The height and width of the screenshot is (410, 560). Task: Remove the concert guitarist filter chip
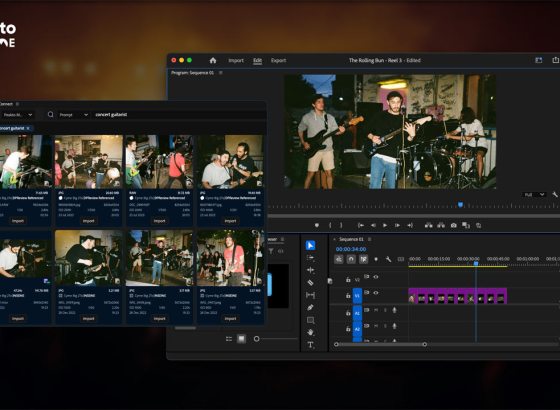coord(28,128)
